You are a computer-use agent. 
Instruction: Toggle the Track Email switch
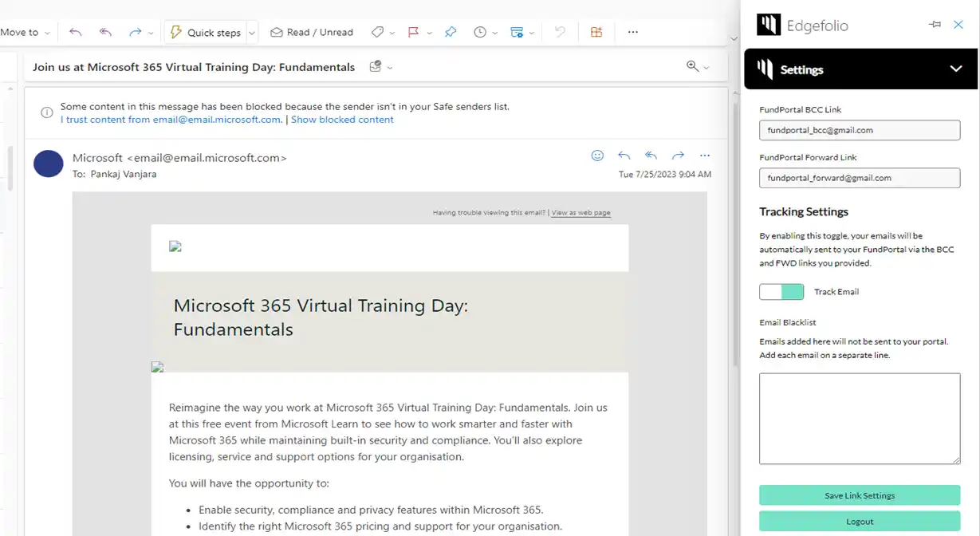coord(781,292)
